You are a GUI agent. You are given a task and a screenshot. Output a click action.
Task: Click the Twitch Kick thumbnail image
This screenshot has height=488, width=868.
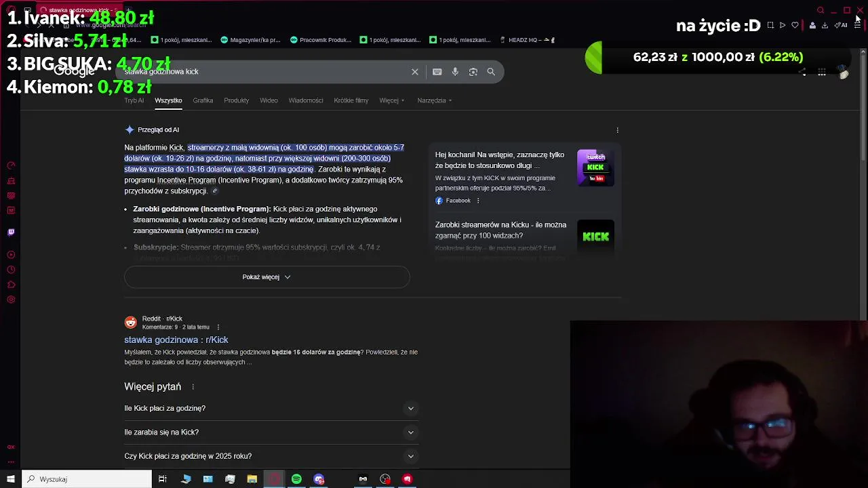(x=595, y=168)
